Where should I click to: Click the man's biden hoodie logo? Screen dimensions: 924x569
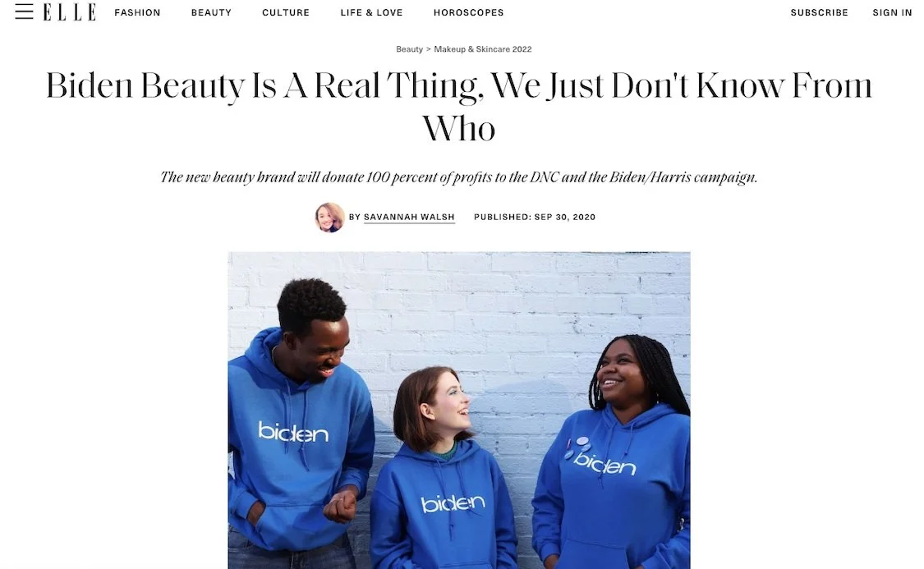pyautogui.click(x=293, y=432)
